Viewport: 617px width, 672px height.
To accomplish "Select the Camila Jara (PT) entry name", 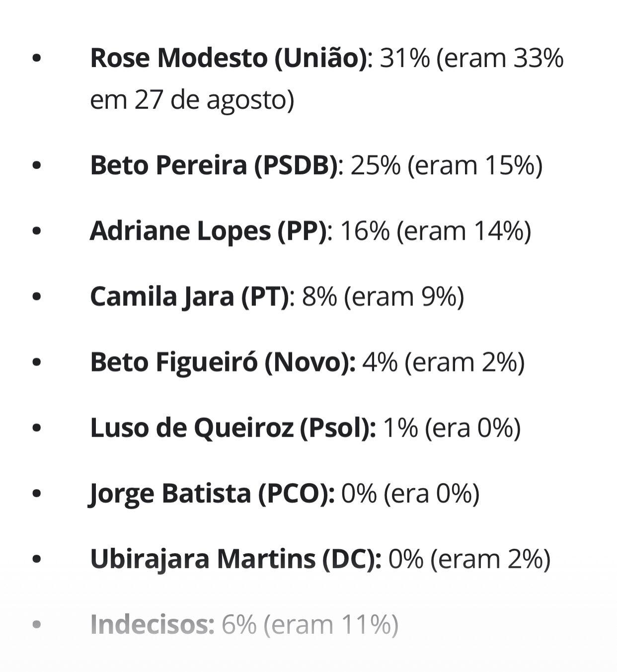I will pyautogui.click(x=189, y=297).
